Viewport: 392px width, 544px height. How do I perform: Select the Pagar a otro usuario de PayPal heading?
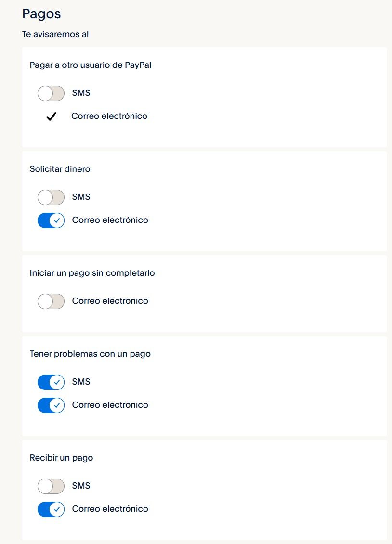click(91, 65)
